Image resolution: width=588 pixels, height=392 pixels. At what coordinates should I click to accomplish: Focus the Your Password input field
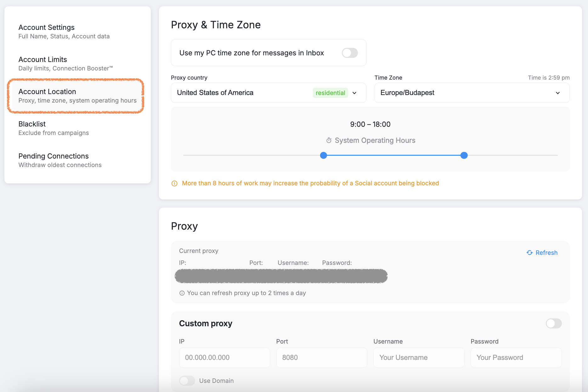pos(516,357)
